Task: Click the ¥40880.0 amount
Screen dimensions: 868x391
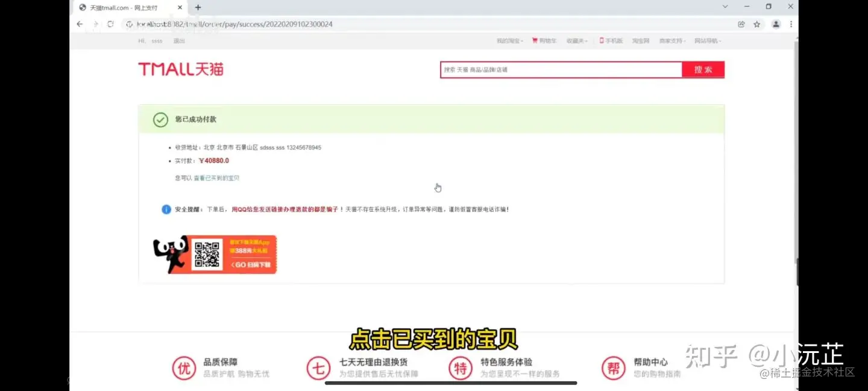Action: (214, 161)
